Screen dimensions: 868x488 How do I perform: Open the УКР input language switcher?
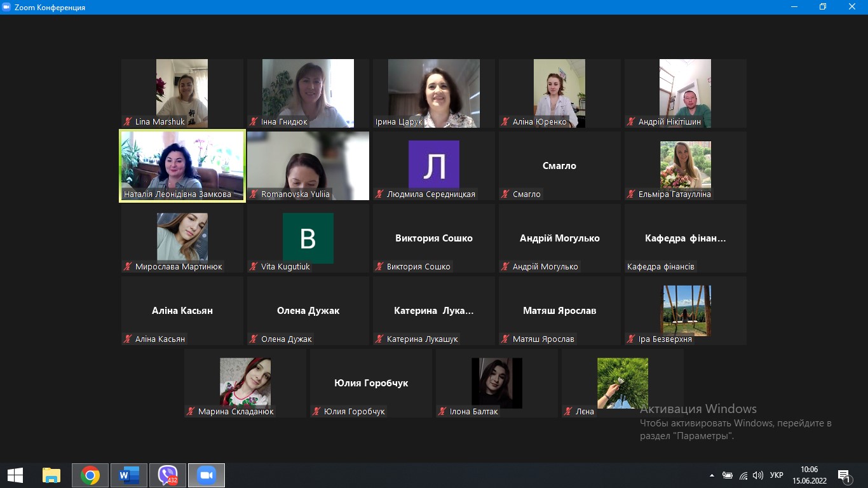(x=776, y=475)
